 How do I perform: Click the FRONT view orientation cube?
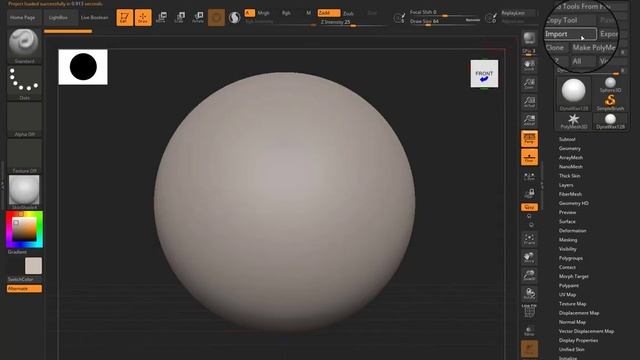pyautogui.click(x=484, y=74)
